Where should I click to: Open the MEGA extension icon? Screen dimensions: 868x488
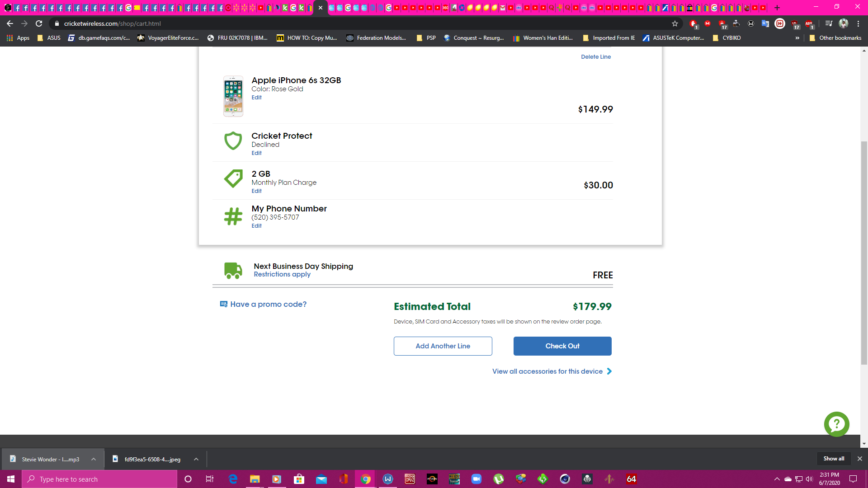(707, 23)
